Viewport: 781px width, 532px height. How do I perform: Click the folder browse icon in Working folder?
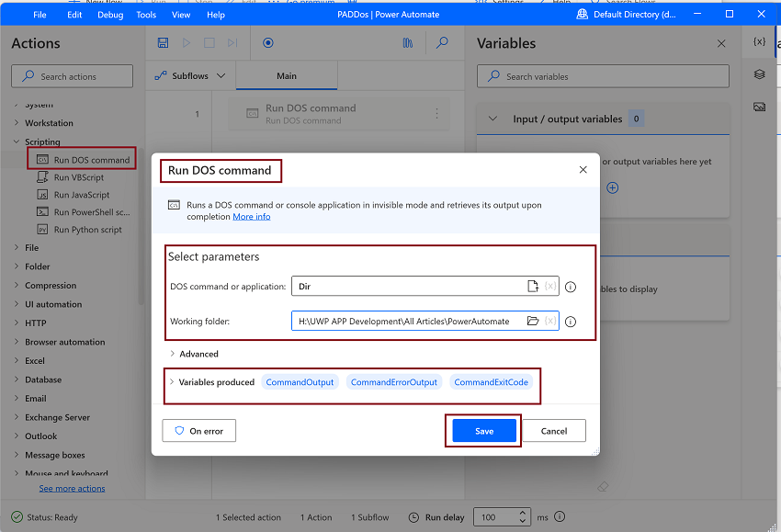[x=532, y=321]
